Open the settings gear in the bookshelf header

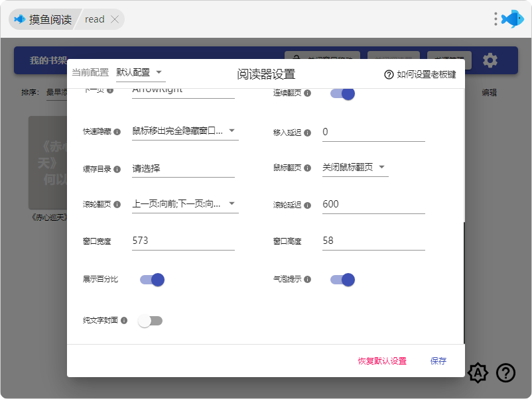point(490,61)
